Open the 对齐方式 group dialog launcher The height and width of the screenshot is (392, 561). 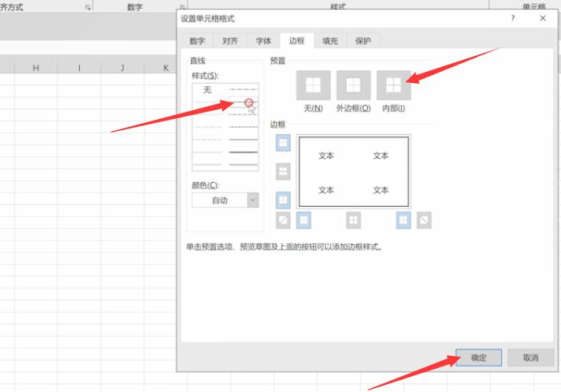[88, 7]
